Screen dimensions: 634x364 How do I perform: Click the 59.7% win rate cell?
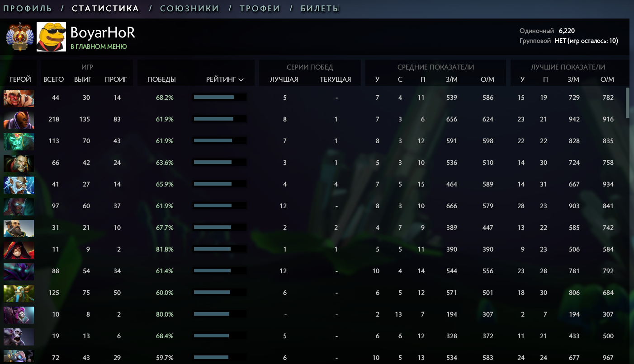click(x=165, y=358)
